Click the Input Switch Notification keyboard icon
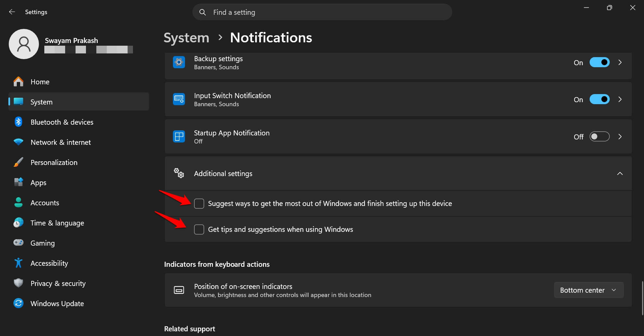This screenshot has width=644, height=336. tap(179, 99)
